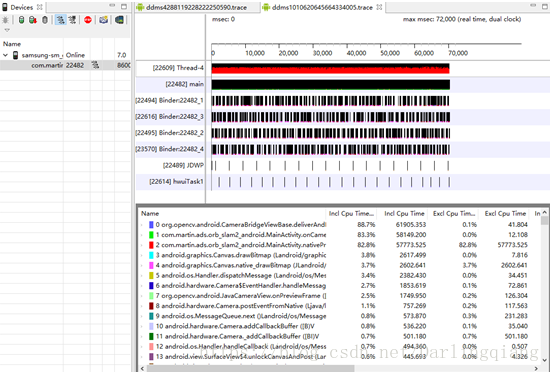Minimize the Devices panel
Viewport: 550px width, 372px height.
[x=112, y=5]
